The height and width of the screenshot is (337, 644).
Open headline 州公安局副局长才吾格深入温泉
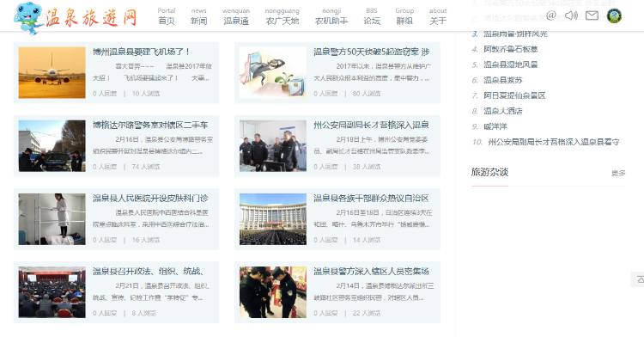[371, 125]
